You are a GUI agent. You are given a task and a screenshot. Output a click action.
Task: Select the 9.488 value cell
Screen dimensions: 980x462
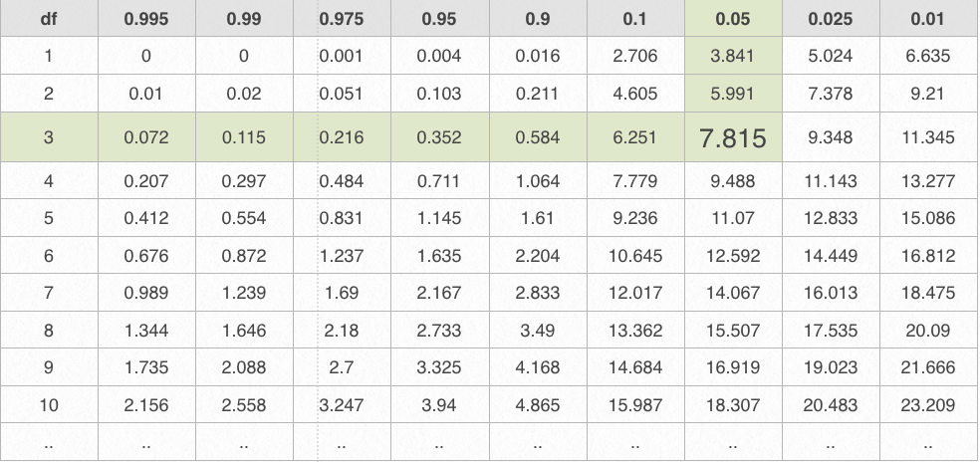733,181
